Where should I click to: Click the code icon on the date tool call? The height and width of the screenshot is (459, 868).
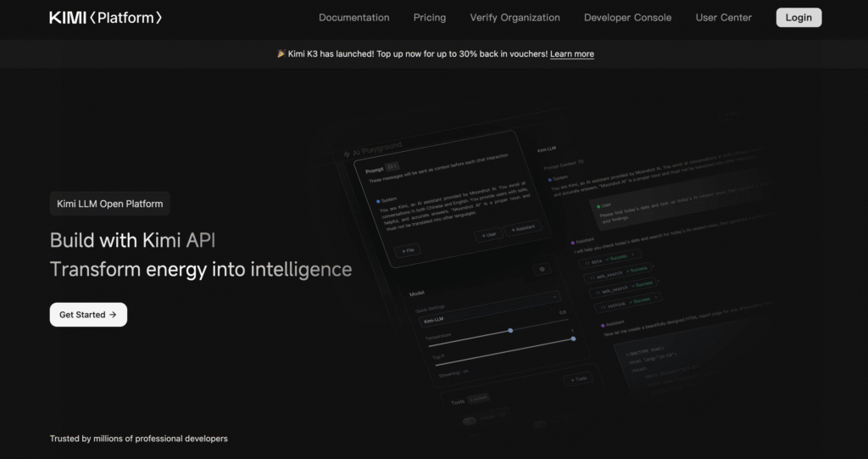[587, 263]
